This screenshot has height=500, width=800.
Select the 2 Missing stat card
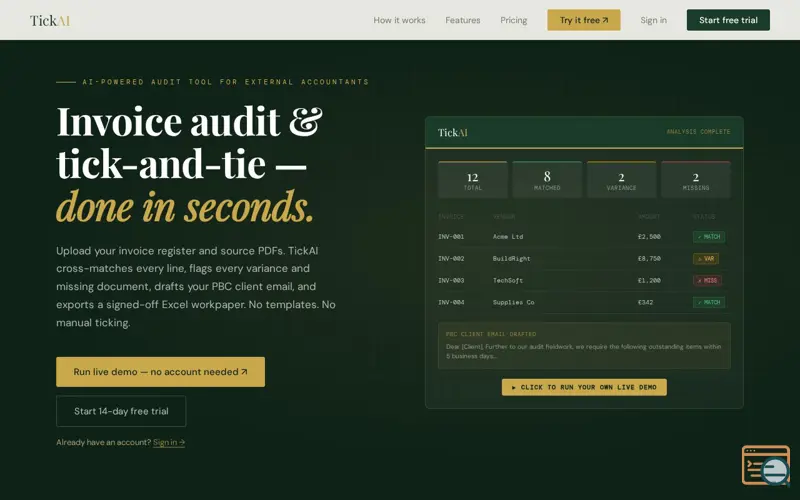tap(695, 180)
